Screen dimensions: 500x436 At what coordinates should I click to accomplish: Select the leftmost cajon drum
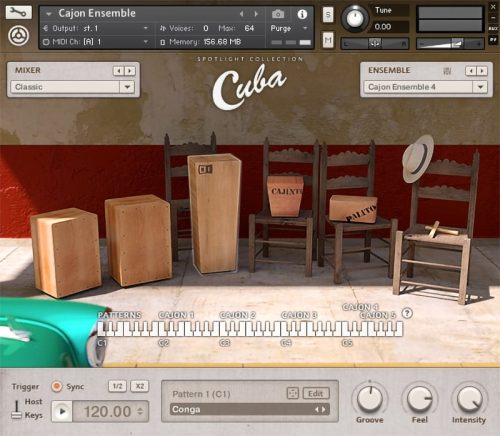click(x=66, y=252)
